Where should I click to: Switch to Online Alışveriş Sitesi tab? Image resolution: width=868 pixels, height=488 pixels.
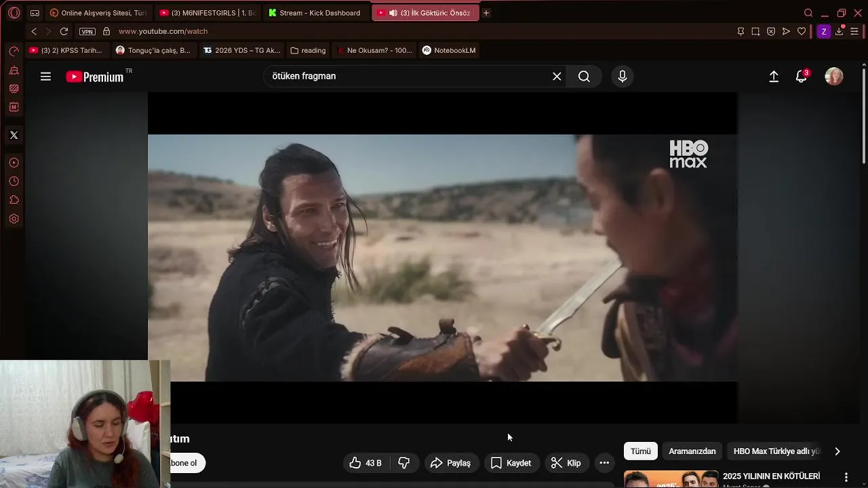point(98,13)
